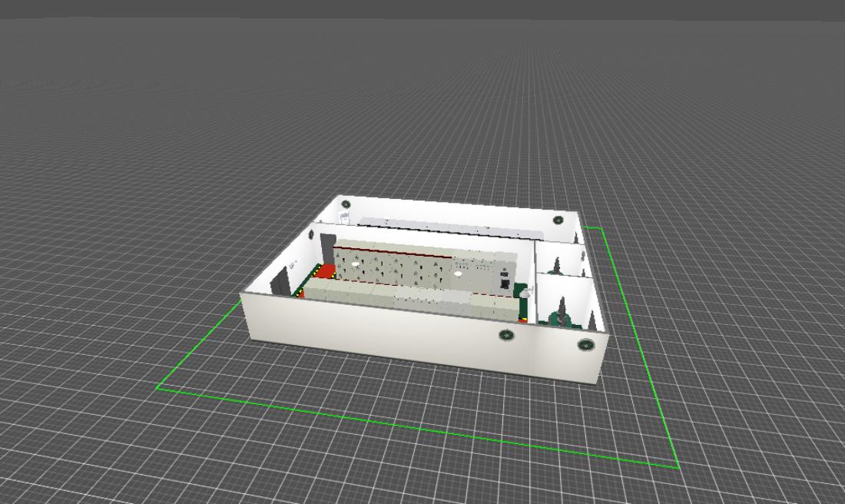Select the dark door behind the red floor
The width and height of the screenshot is (845, 504).
click(327, 248)
